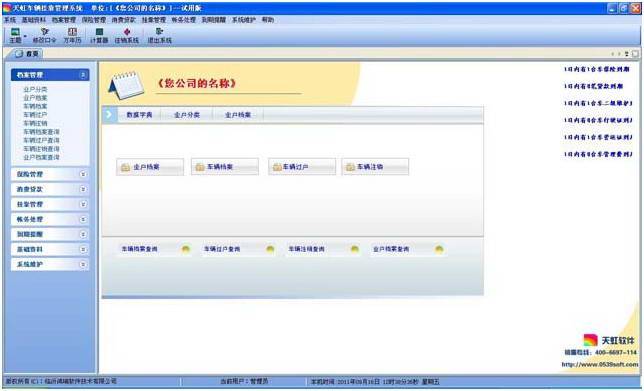The width and height of the screenshot is (644, 391).
Task: Open the 帮助 menu in menu bar
Action: click(x=268, y=20)
